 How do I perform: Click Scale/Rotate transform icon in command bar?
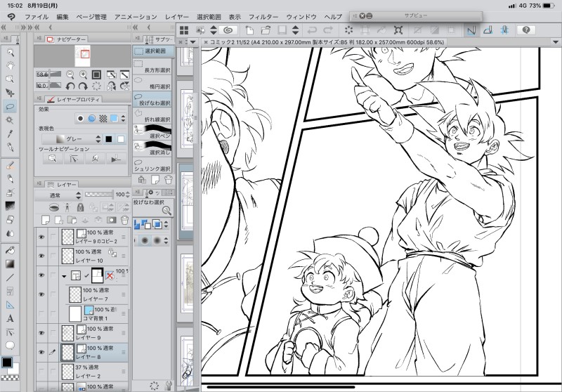pos(398,30)
